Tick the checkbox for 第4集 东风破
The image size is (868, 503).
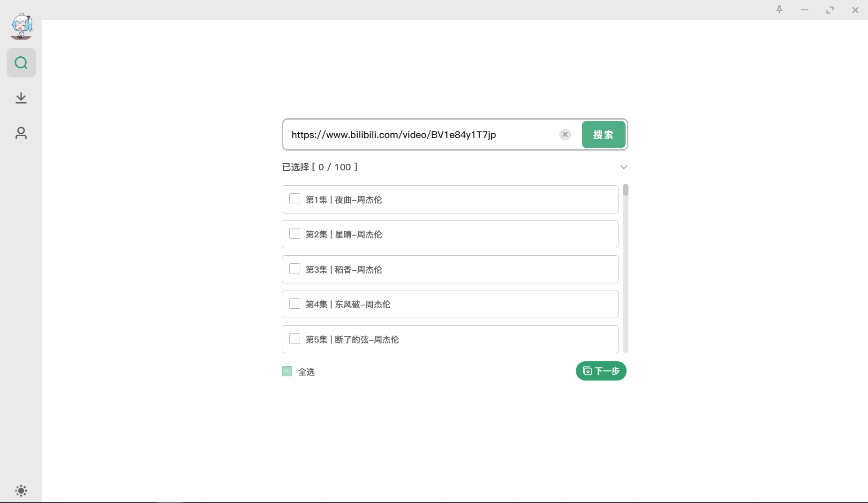tap(294, 304)
